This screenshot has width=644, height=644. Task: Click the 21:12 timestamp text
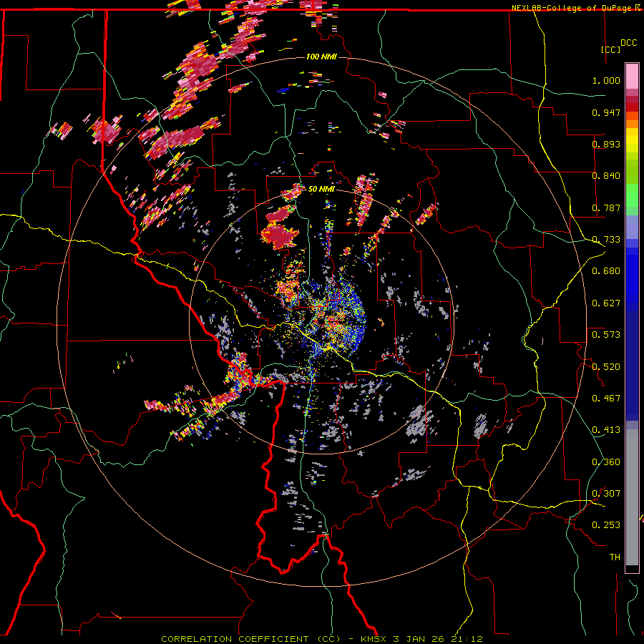point(466,639)
